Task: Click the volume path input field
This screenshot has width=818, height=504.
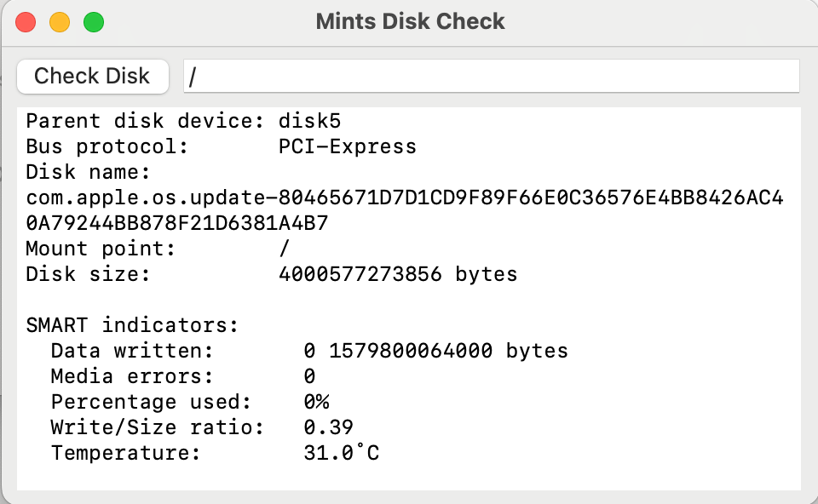Action: tap(491, 77)
